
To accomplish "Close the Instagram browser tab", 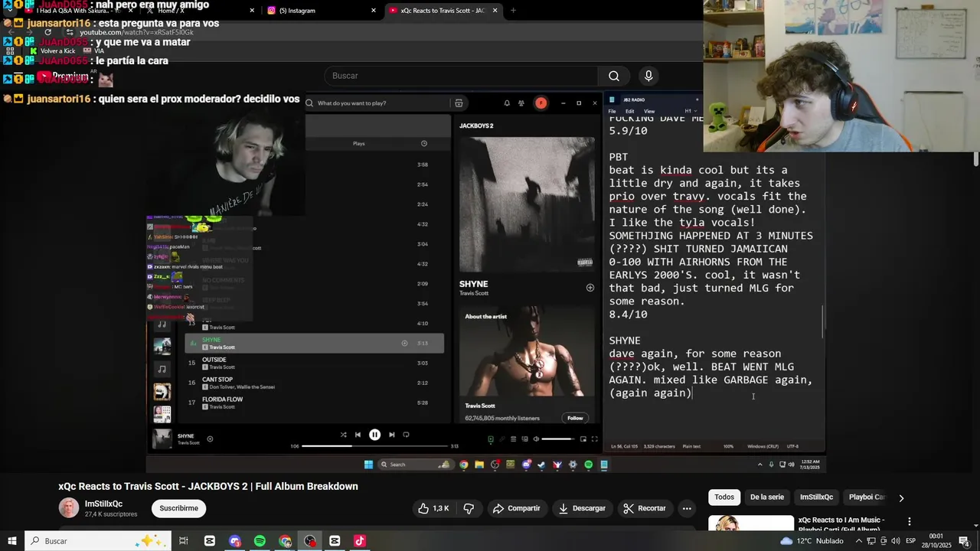I will [x=374, y=11].
